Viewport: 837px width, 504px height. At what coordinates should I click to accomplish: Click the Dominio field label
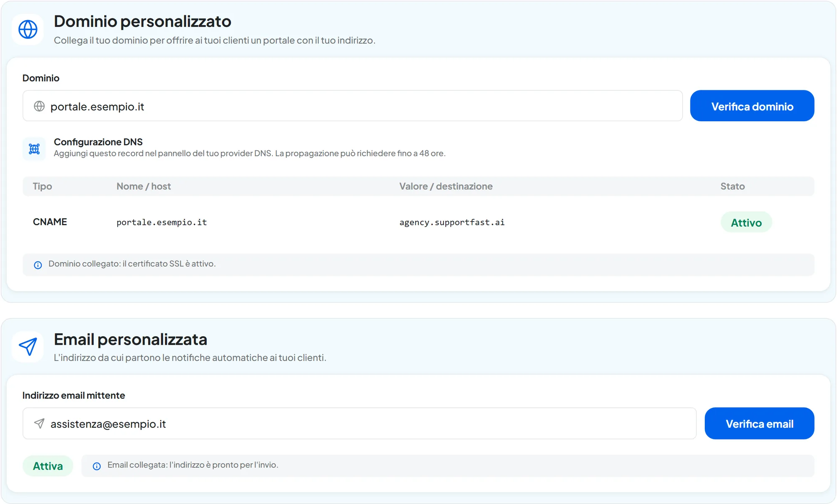pos(41,78)
